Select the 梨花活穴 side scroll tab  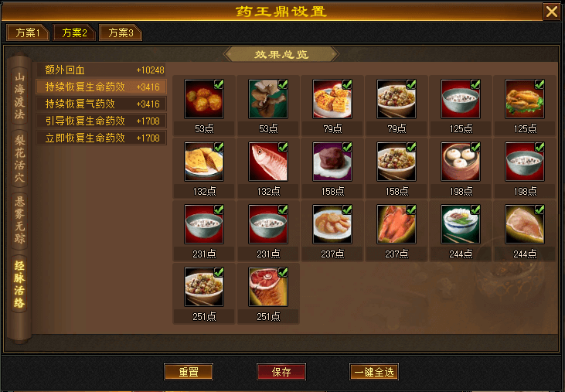tap(20, 159)
